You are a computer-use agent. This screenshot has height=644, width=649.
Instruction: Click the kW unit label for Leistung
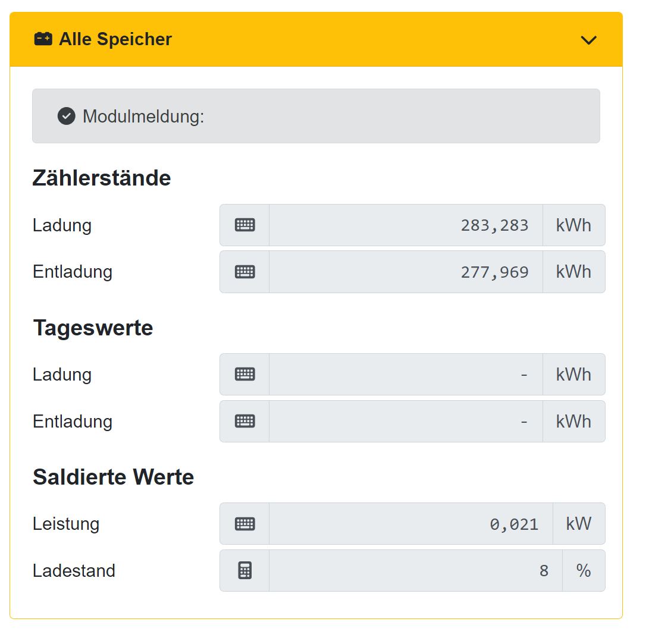[579, 524]
